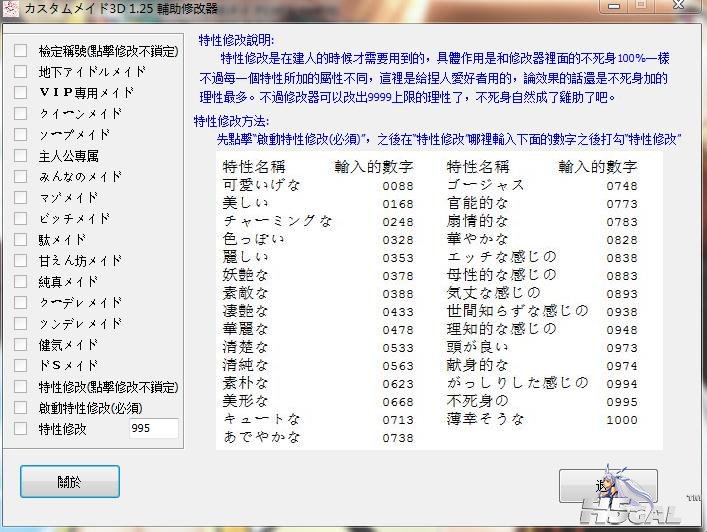Check the VIP専用メイド option
This screenshot has width=707, height=532.
[20, 92]
